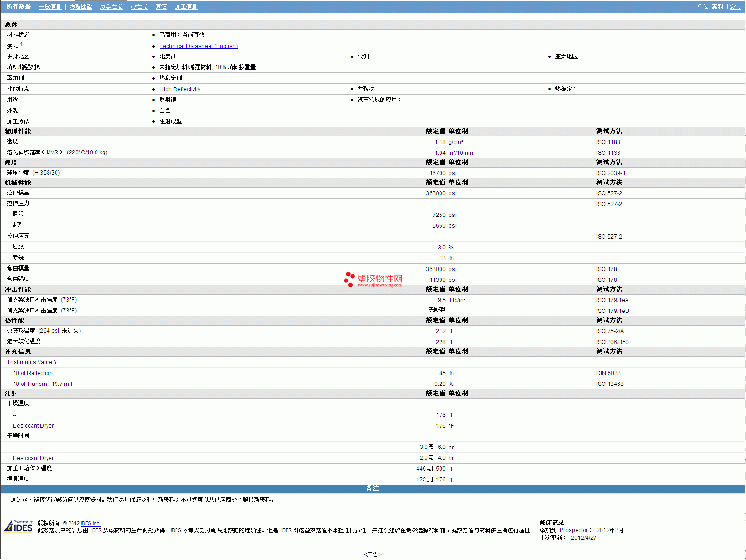The height and width of the screenshot is (560, 746).
Task: Open the 加工信息 tab
Action: pos(186,7)
